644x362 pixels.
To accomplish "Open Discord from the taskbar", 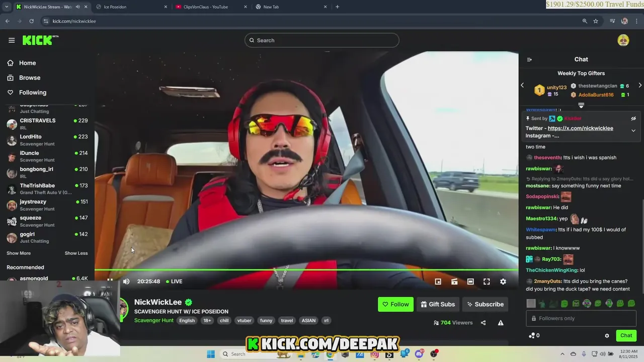I will tap(419, 354).
